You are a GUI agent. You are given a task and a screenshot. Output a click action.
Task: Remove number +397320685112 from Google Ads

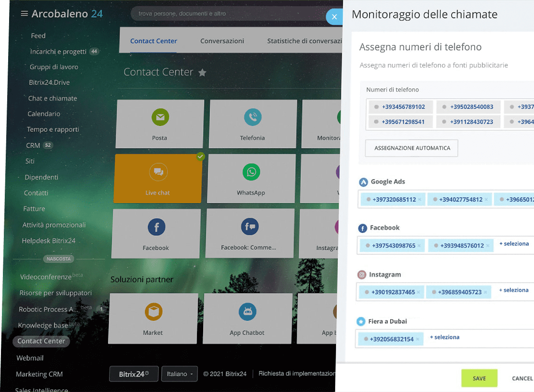(420, 200)
